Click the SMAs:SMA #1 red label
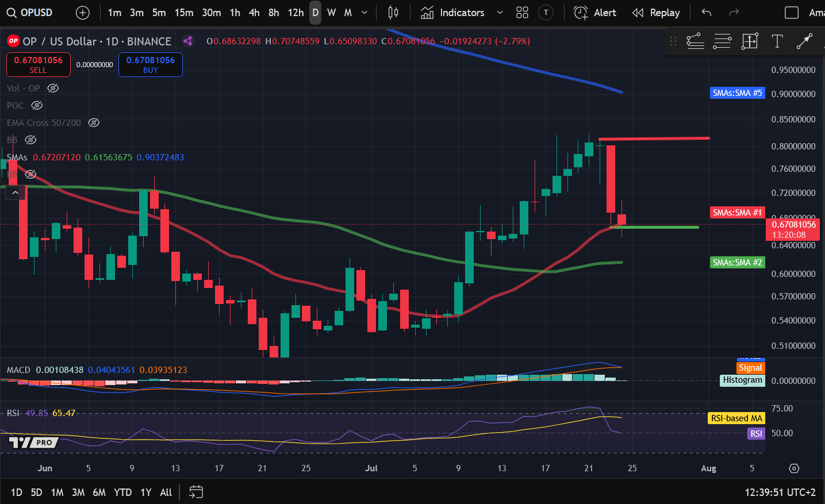This screenshot has width=825, height=504. click(738, 212)
